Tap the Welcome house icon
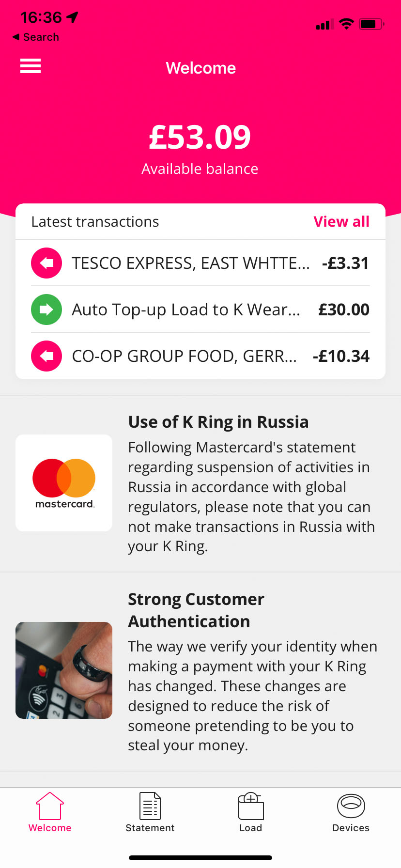The image size is (401, 868). 50,806
